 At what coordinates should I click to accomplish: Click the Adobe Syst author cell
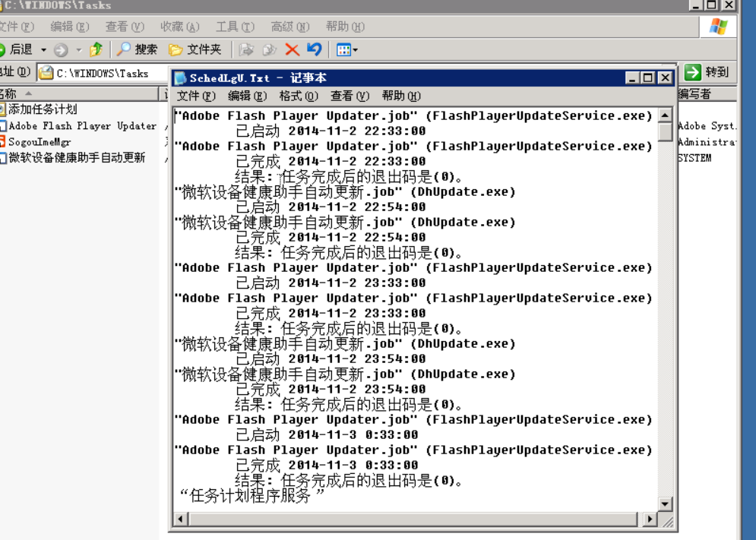707,126
